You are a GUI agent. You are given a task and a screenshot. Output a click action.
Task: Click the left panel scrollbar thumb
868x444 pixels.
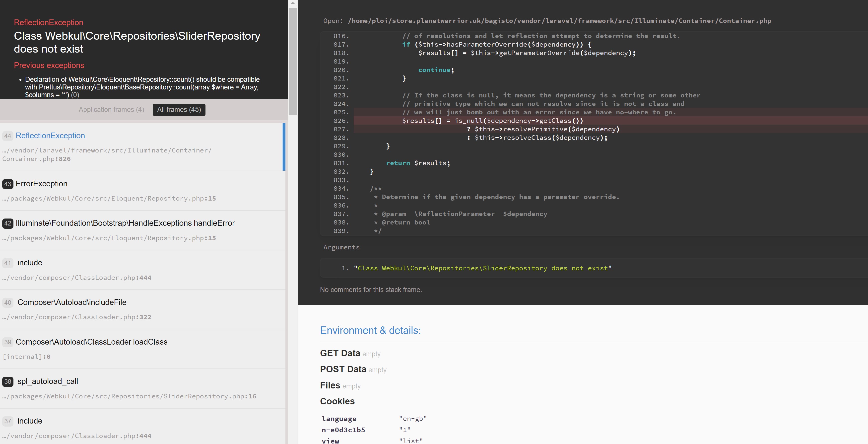(293, 61)
